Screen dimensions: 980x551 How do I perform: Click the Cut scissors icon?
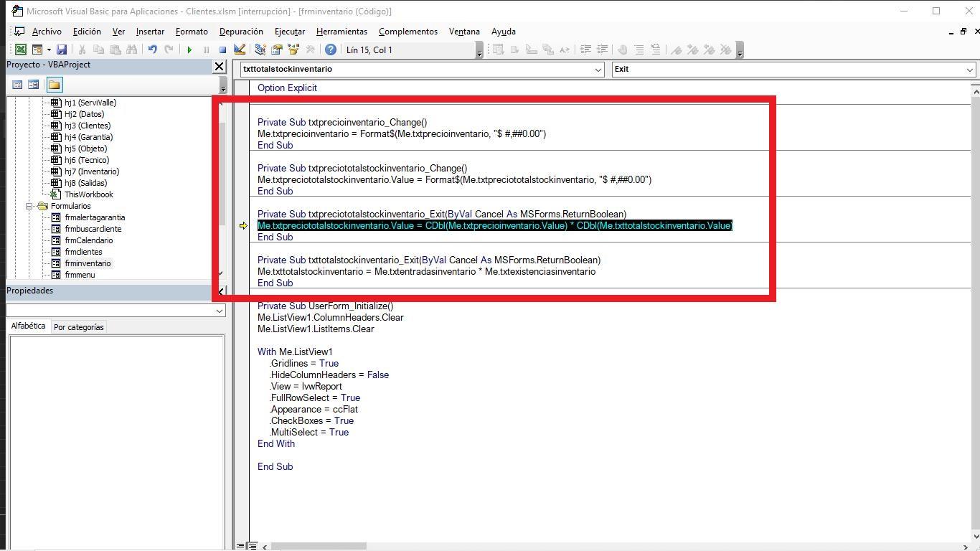pyautogui.click(x=82, y=50)
